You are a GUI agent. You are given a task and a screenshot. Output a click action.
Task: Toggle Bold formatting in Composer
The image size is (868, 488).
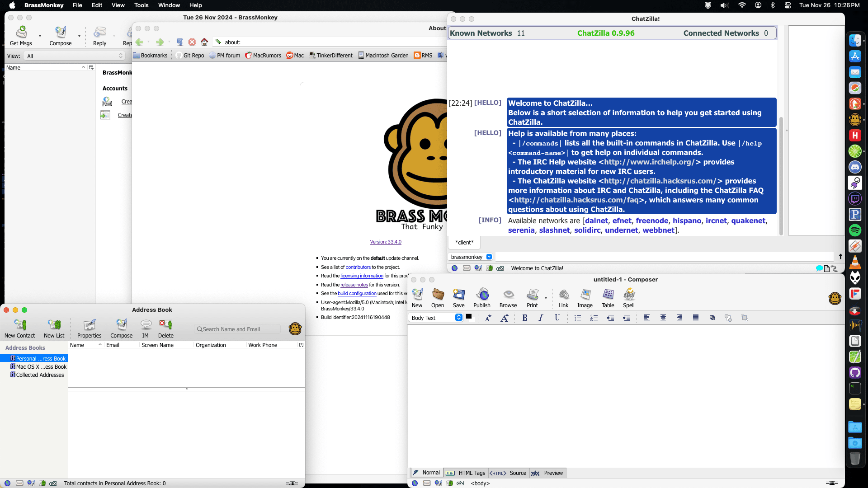click(x=525, y=318)
